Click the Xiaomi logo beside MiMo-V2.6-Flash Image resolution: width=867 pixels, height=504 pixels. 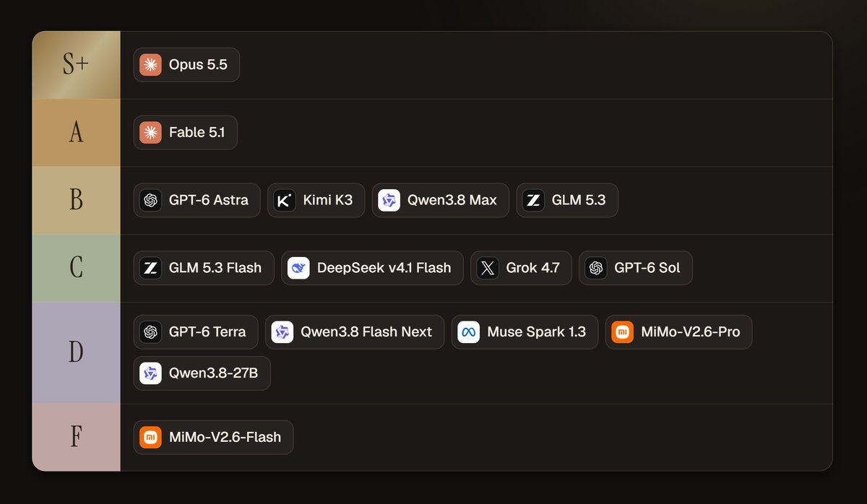[151, 438]
